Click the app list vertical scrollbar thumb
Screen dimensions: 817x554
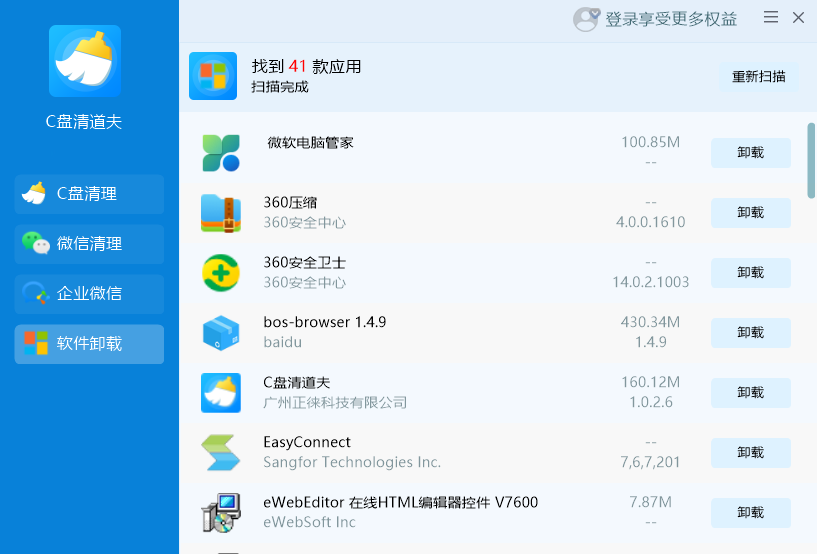811,161
